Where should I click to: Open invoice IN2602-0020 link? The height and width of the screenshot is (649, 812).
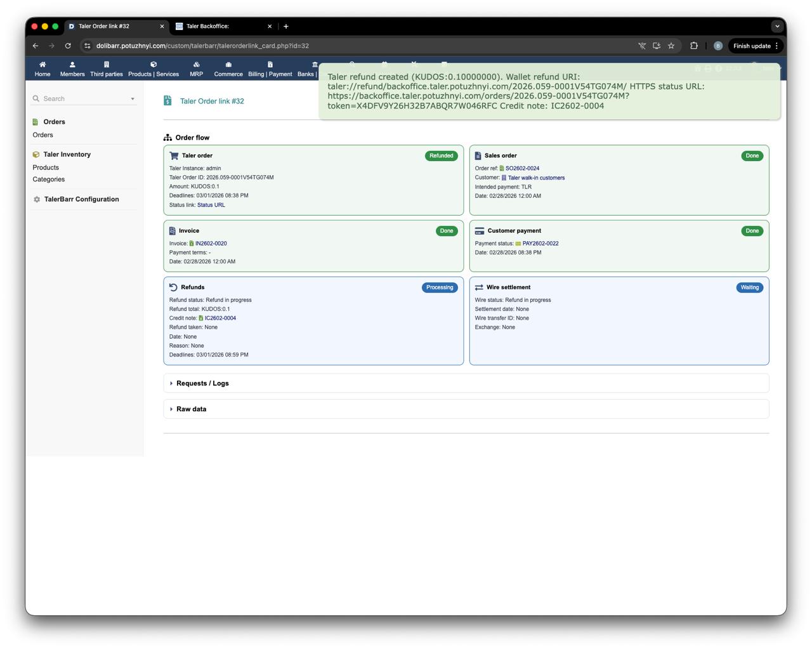211,244
